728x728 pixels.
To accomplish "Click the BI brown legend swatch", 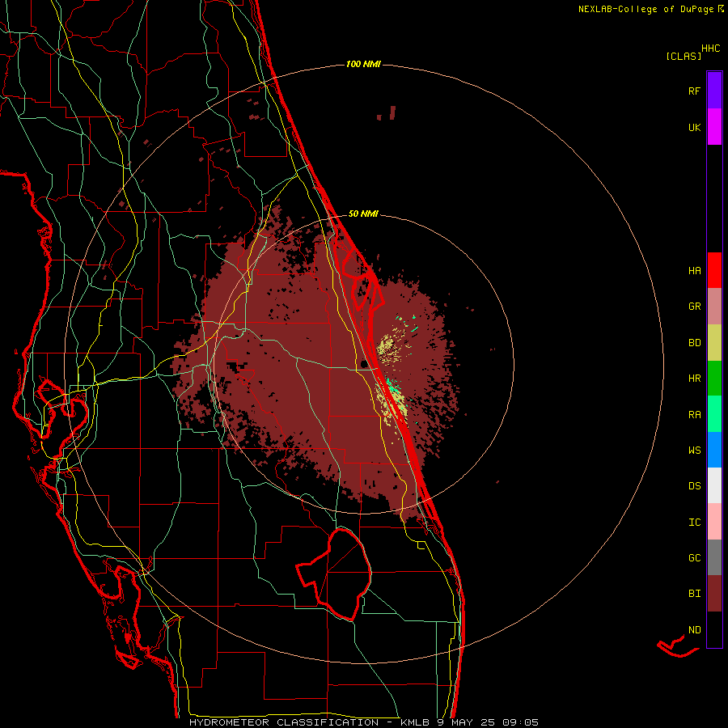I will click(714, 594).
